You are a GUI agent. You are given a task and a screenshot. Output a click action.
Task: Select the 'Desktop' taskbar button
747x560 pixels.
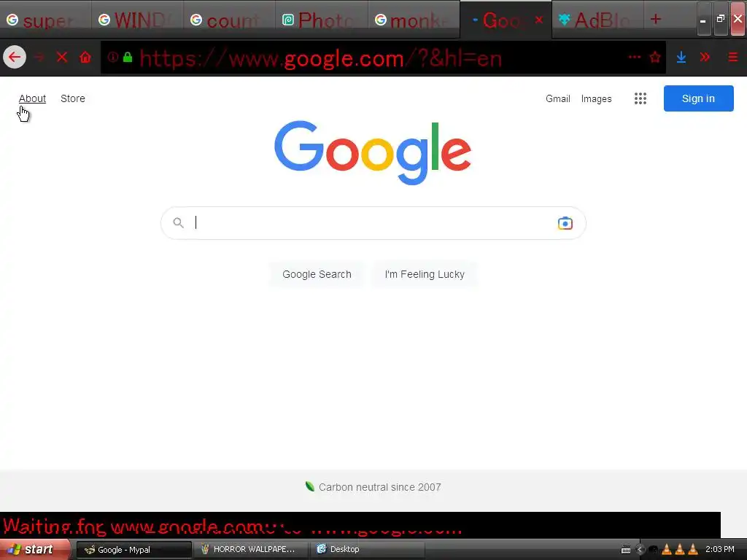[x=367, y=550]
